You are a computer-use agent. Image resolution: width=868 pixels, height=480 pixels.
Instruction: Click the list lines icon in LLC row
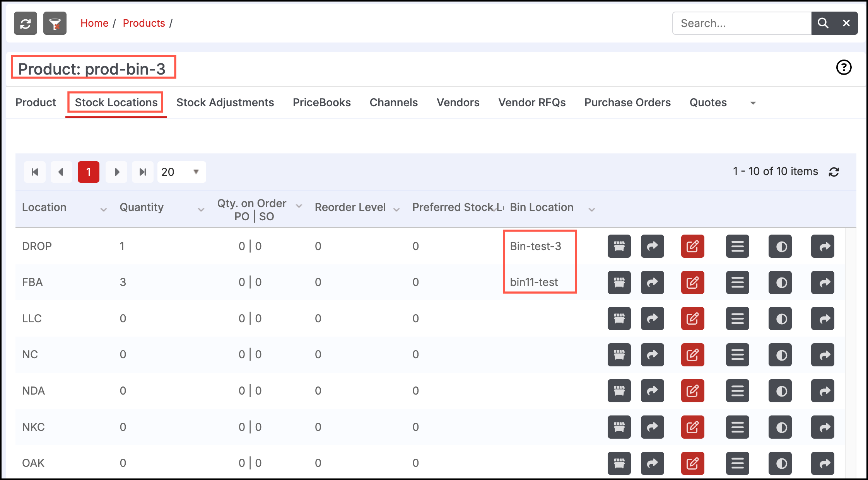tap(738, 318)
